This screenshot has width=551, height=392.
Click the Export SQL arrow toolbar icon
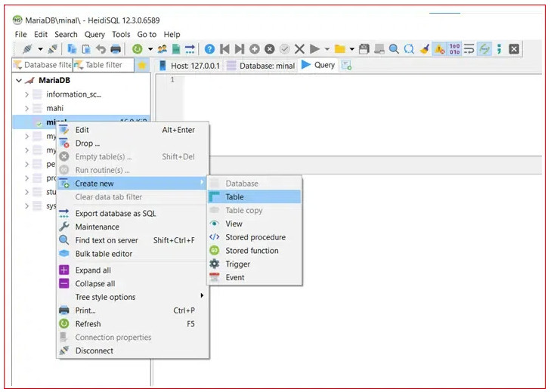point(190,49)
